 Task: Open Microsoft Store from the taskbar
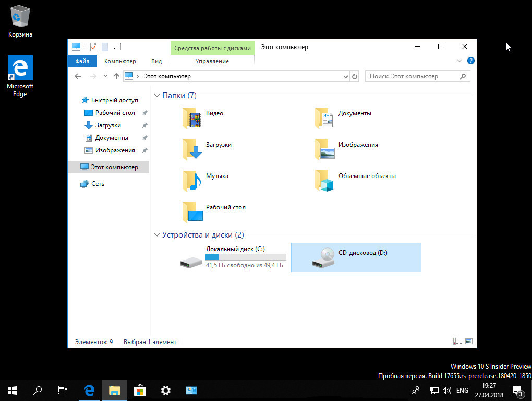tap(140, 391)
